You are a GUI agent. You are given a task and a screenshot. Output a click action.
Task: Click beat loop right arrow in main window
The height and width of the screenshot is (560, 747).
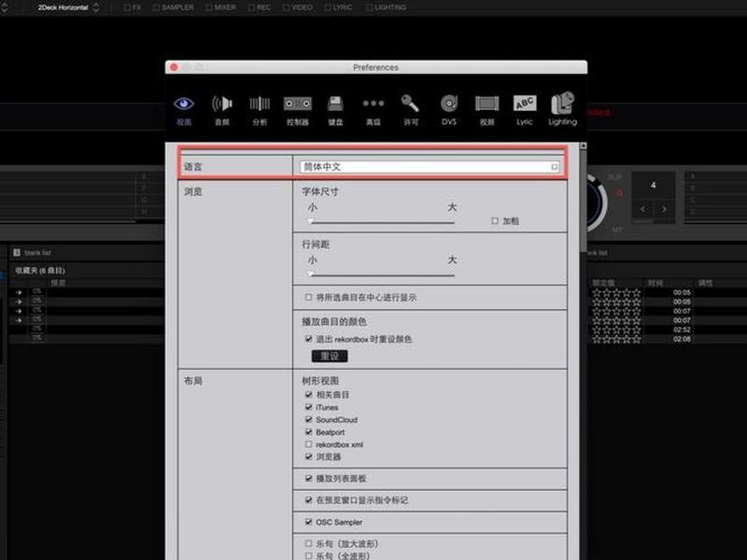[x=664, y=208]
